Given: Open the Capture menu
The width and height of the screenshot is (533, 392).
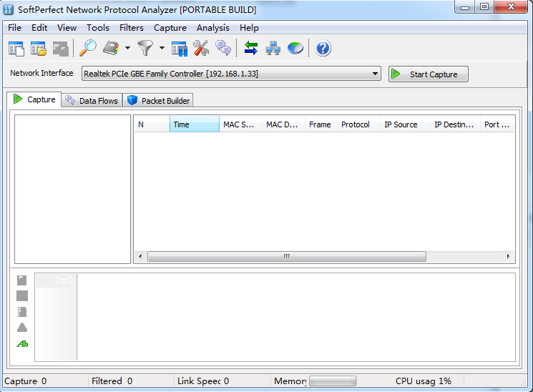Looking at the screenshot, I should [170, 27].
